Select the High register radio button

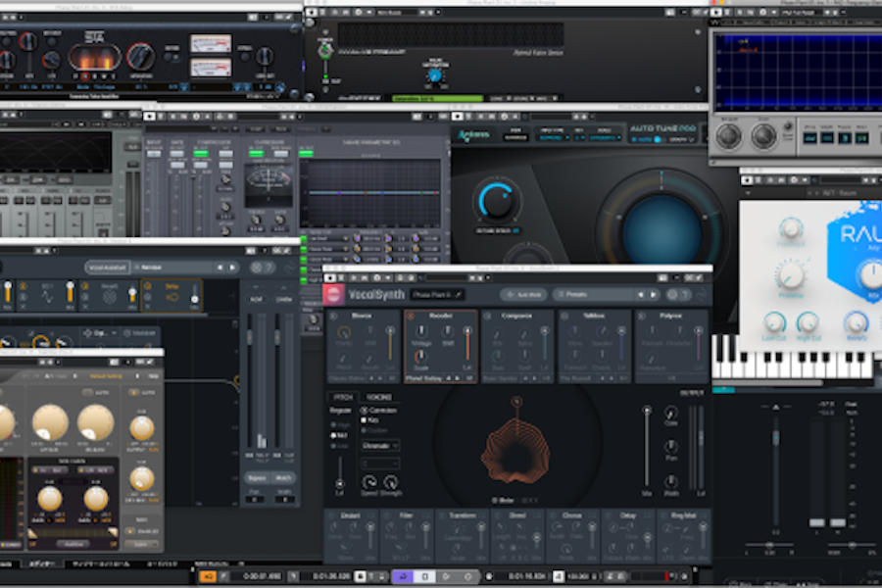click(334, 423)
